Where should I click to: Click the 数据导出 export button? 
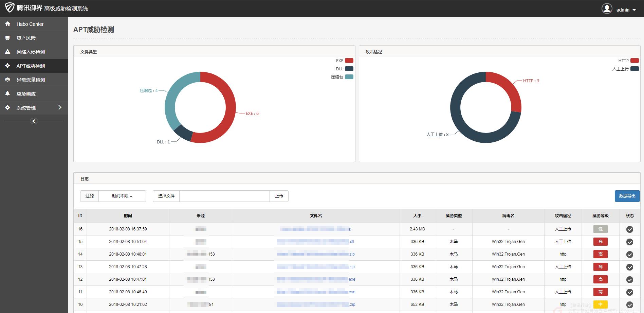point(627,196)
